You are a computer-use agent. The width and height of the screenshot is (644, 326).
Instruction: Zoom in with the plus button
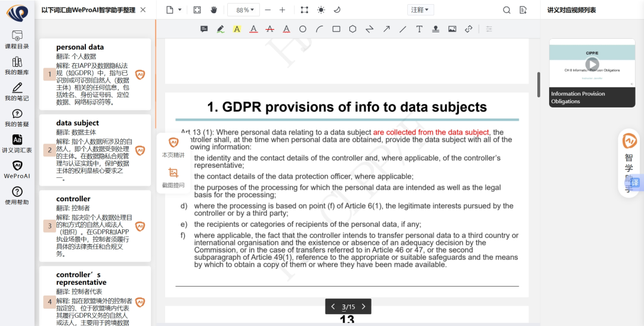[282, 10]
